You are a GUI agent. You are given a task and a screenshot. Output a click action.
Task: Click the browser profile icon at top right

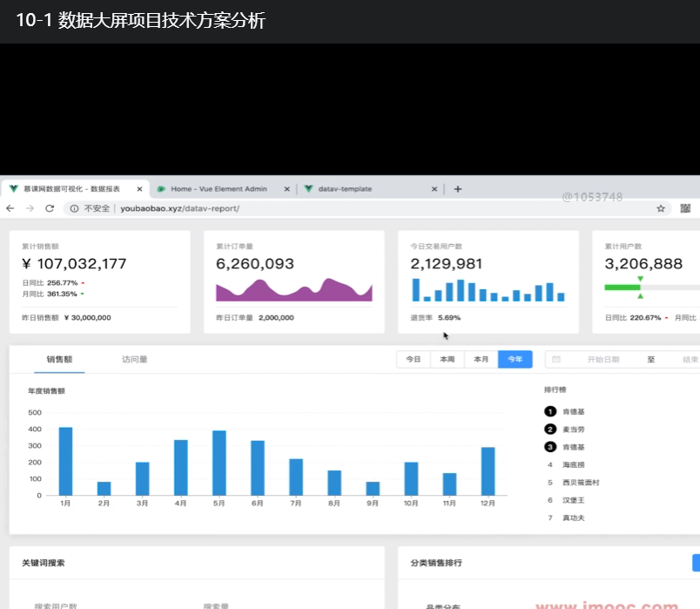point(687,208)
